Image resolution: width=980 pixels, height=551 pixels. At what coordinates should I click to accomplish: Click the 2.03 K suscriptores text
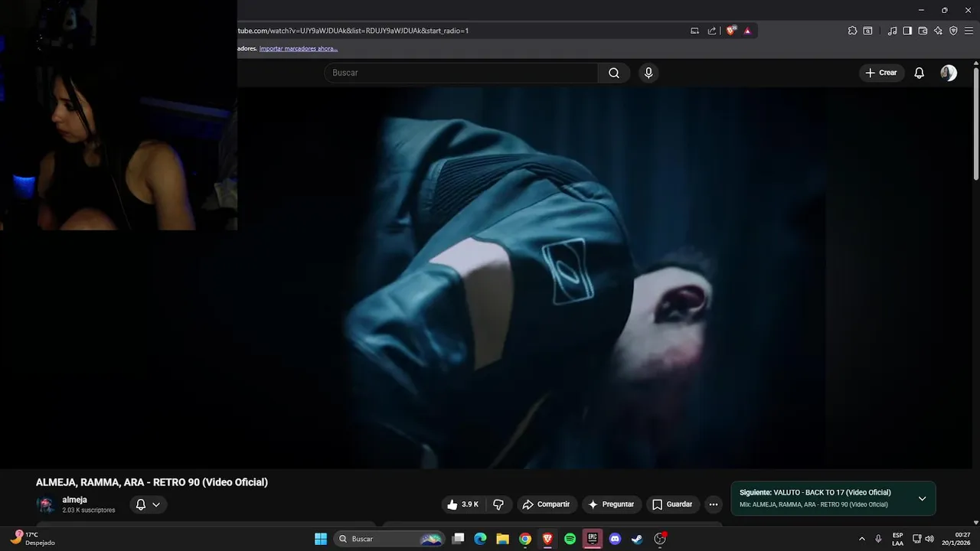(89, 510)
